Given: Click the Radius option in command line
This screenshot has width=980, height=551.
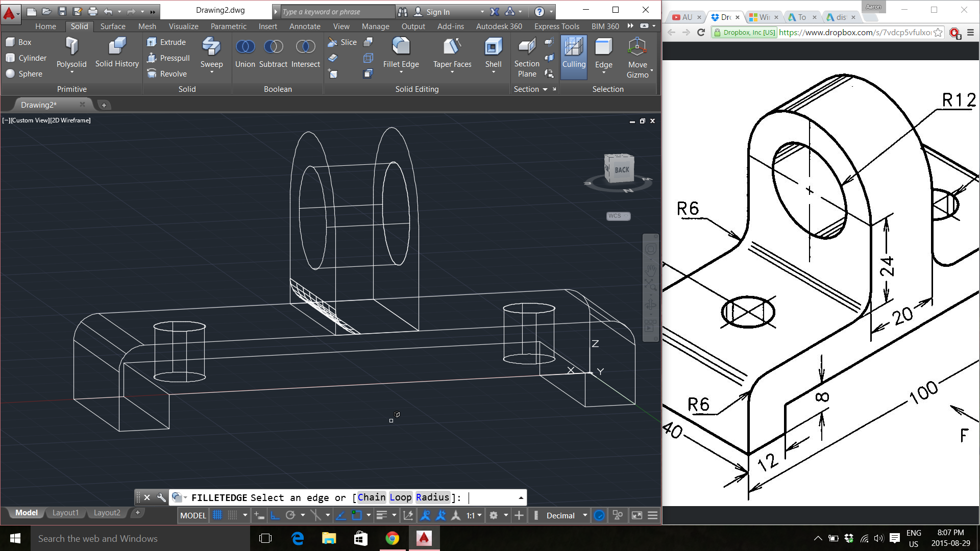Looking at the screenshot, I should click(432, 497).
